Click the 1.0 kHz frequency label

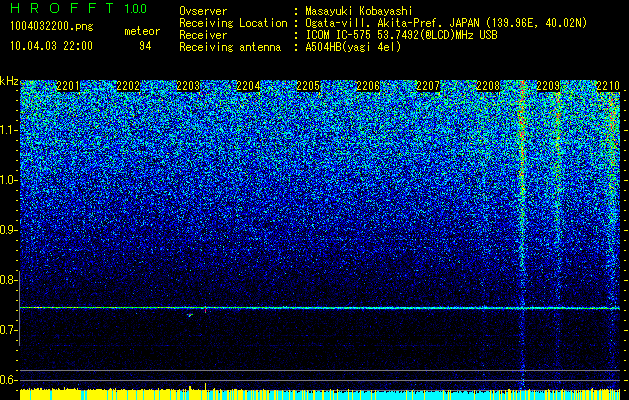[x=8, y=180]
